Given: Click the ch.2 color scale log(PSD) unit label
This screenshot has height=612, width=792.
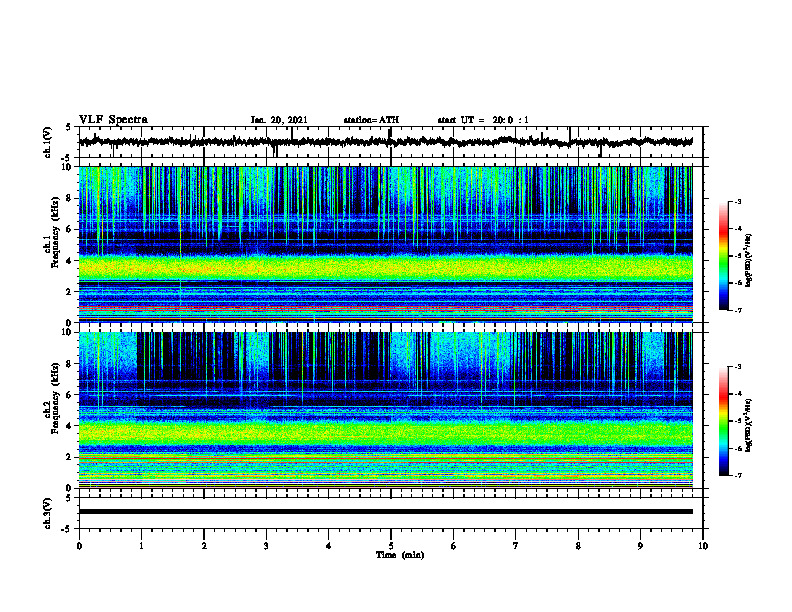Looking at the screenshot, I should [749, 425].
